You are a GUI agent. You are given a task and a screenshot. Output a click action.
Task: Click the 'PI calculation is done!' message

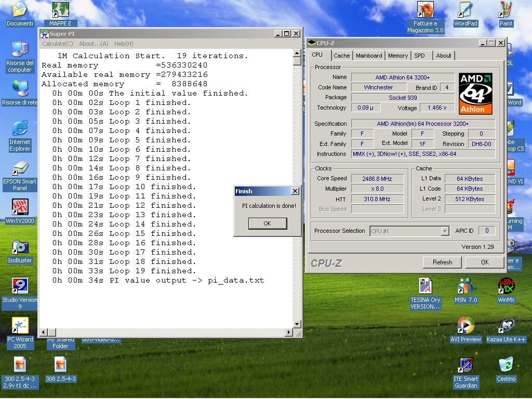point(269,206)
